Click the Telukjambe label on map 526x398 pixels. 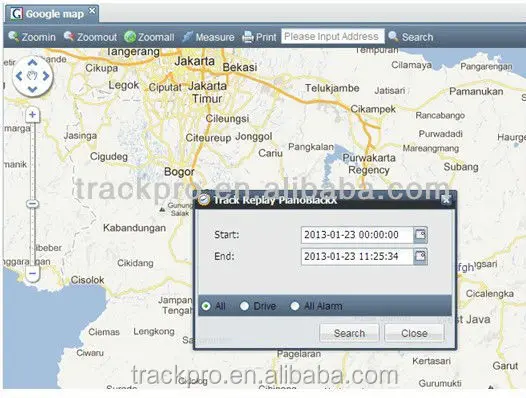coord(332,88)
